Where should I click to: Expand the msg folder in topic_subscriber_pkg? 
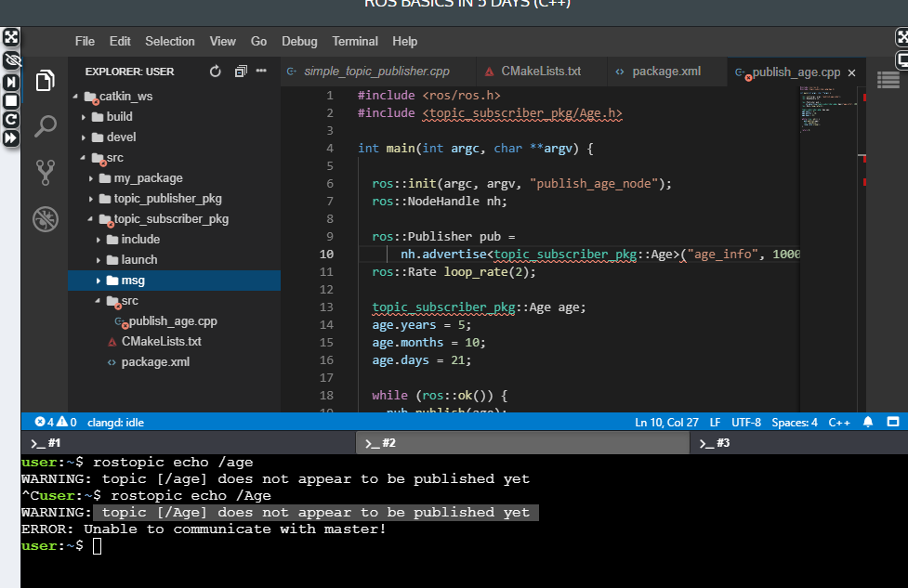point(133,281)
